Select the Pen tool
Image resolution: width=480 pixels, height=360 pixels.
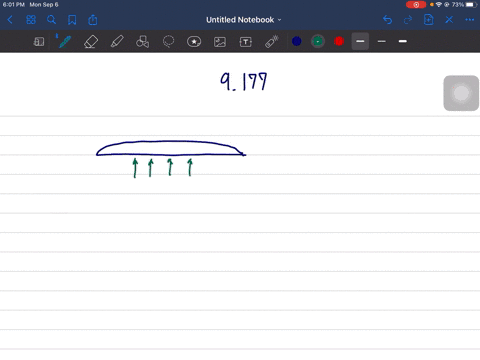(x=65, y=42)
